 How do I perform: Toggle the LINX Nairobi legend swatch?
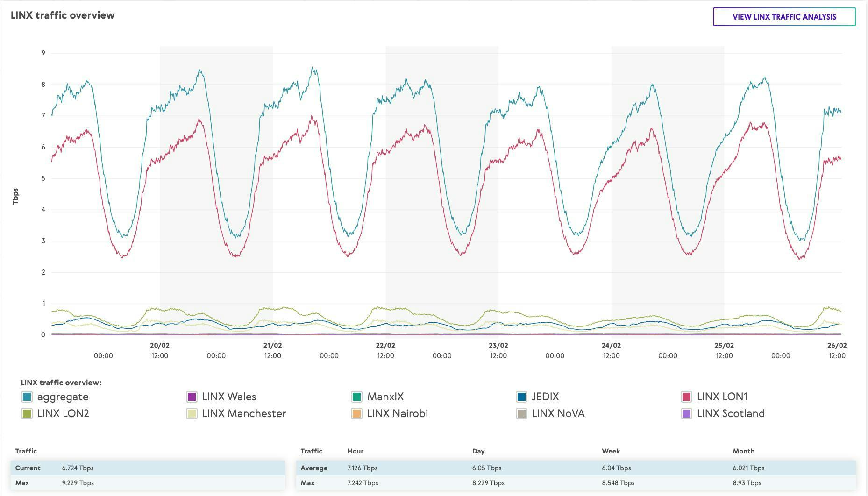pyautogui.click(x=356, y=414)
